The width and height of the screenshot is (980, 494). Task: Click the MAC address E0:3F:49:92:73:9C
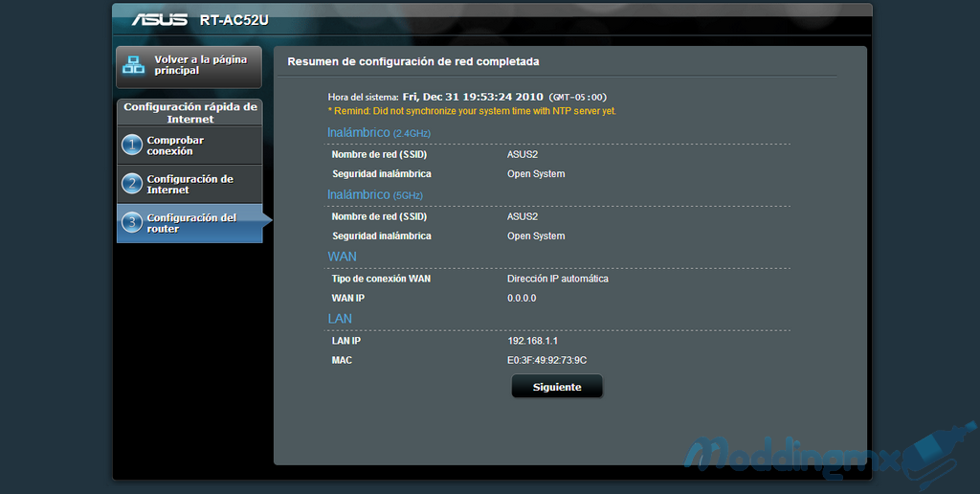(x=546, y=360)
